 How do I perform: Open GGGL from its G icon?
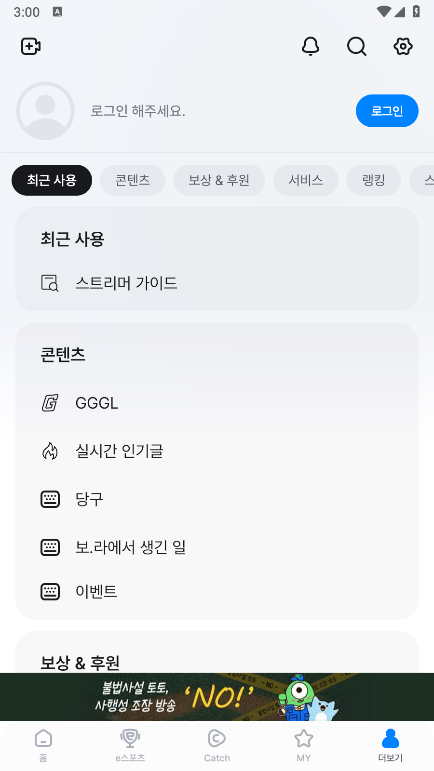click(50, 403)
